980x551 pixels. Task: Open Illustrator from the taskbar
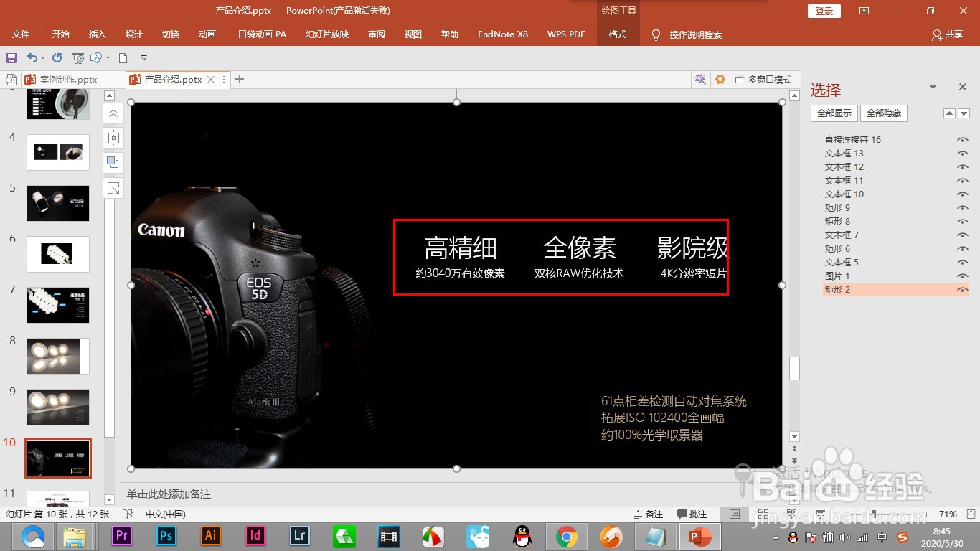(x=211, y=535)
